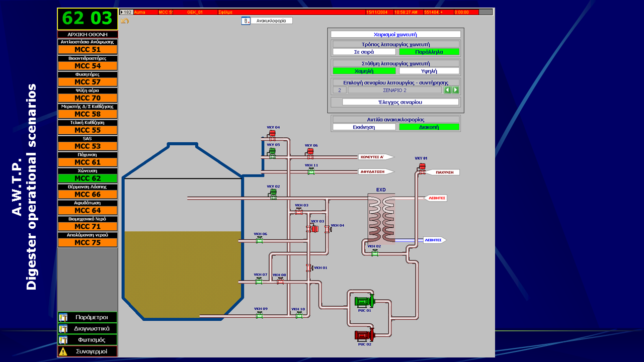Click the orange back arrow icon

125,21
